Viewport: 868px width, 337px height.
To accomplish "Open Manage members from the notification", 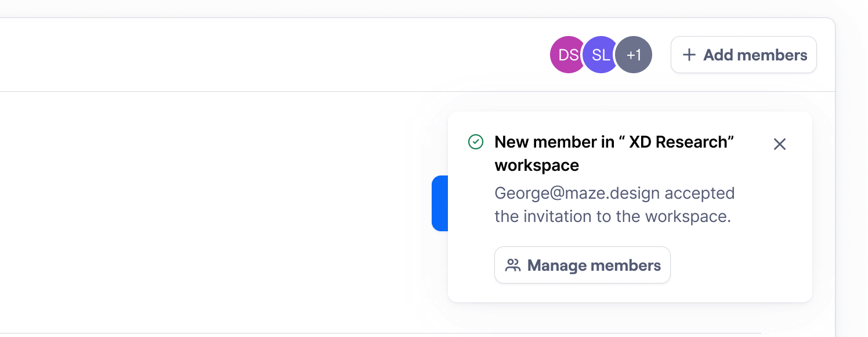I will pyautogui.click(x=583, y=265).
